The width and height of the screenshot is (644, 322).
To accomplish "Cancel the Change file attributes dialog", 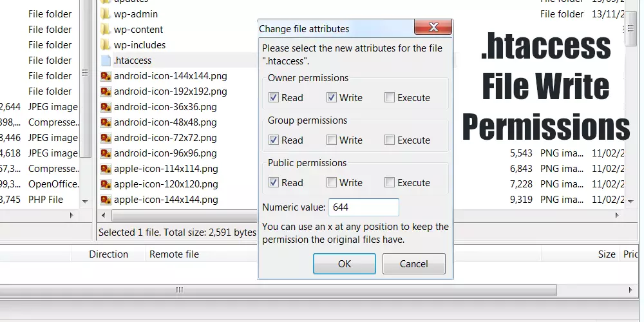I will [x=413, y=263].
